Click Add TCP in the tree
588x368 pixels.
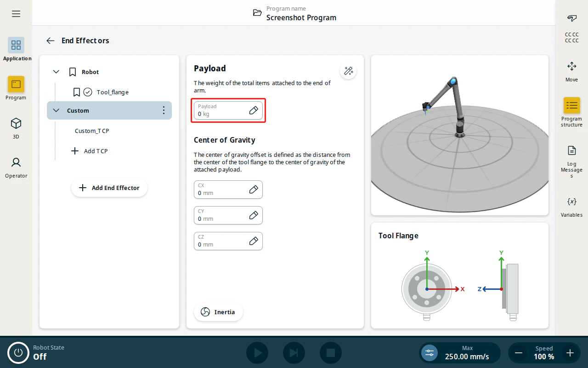click(90, 151)
